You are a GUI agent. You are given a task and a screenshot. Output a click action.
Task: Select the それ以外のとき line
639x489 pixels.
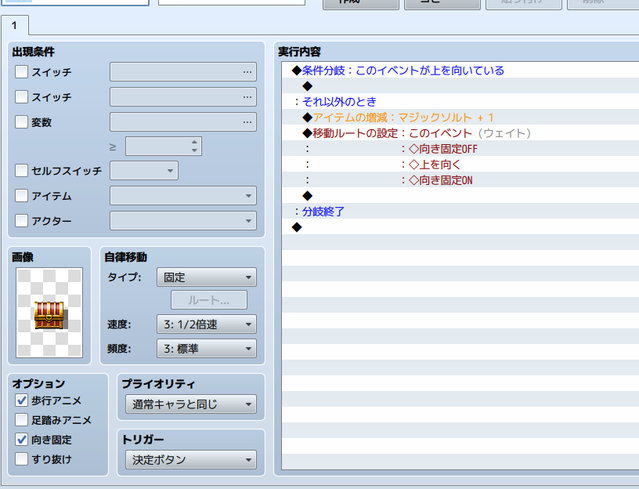click(x=460, y=101)
